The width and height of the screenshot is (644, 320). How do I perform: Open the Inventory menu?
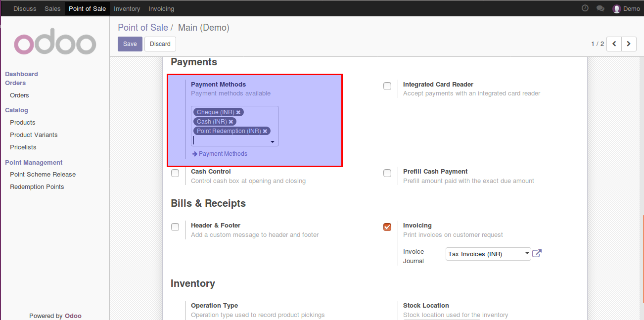[127, 9]
